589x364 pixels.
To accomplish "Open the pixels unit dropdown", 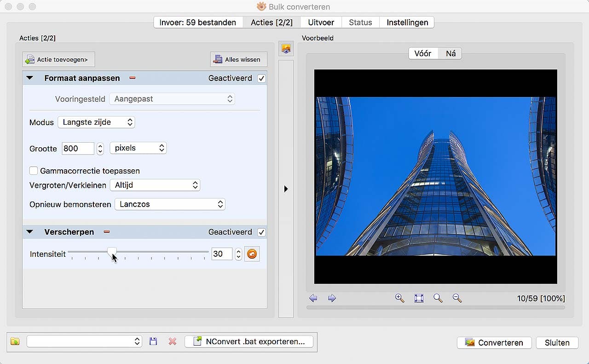I will tap(138, 148).
